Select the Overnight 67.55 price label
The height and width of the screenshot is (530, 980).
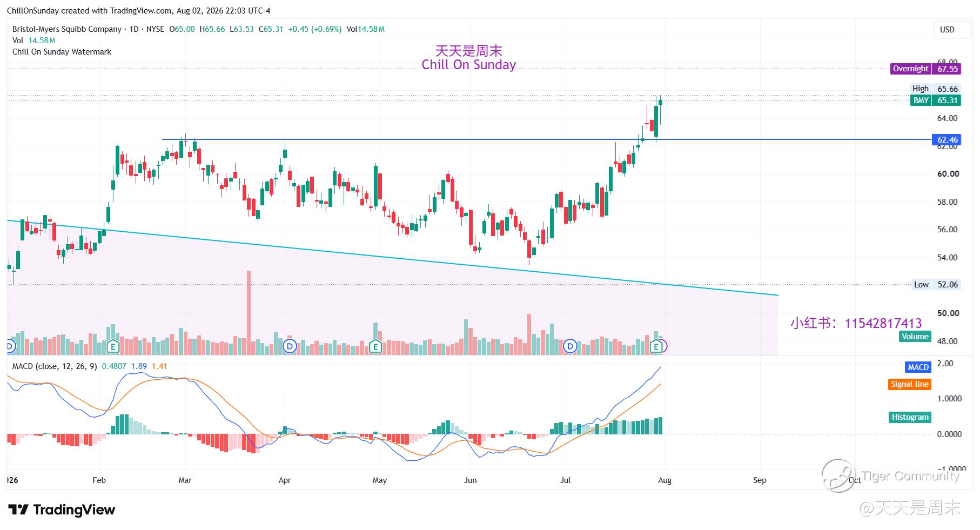pos(925,69)
